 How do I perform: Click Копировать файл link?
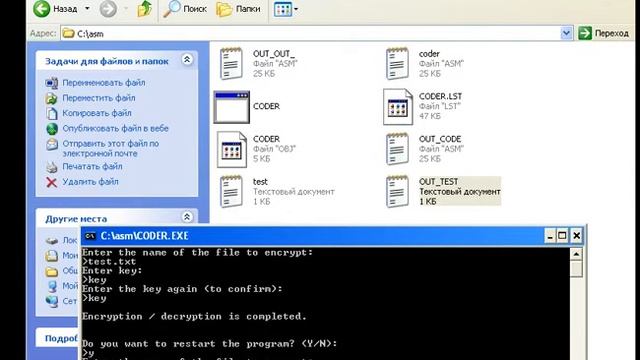coord(97,113)
